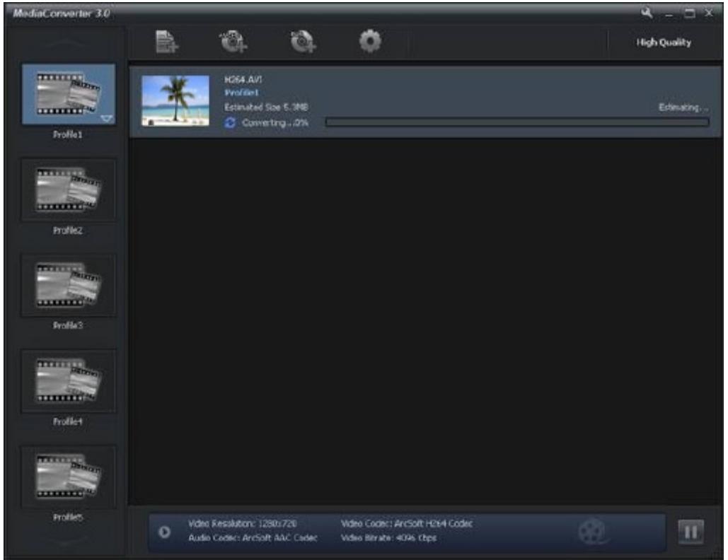The width and height of the screenshot is (728, 560).
Task: Click the wrench tools icon in title bar
Action: pyautogui.click(x=647, y=13)
